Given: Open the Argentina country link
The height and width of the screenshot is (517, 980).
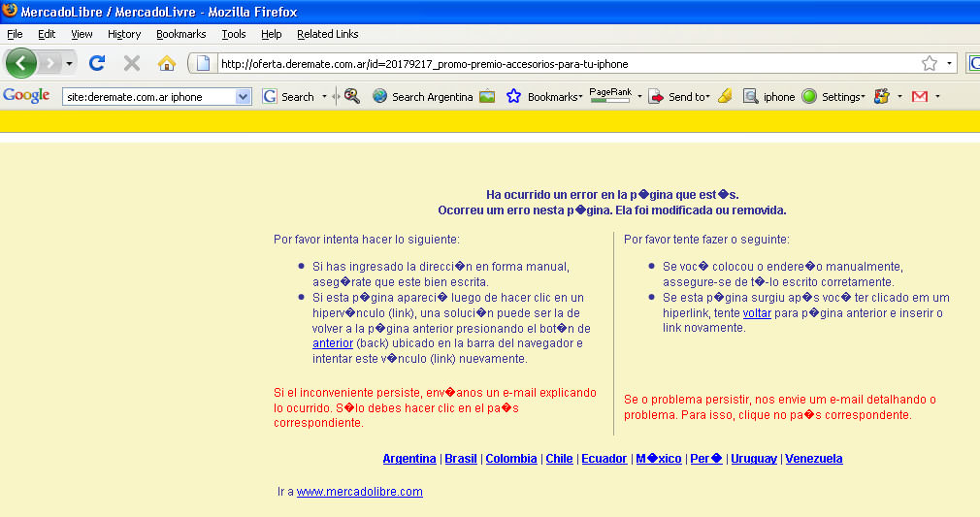Looking at the screenshot, I should tap(409, 458).
